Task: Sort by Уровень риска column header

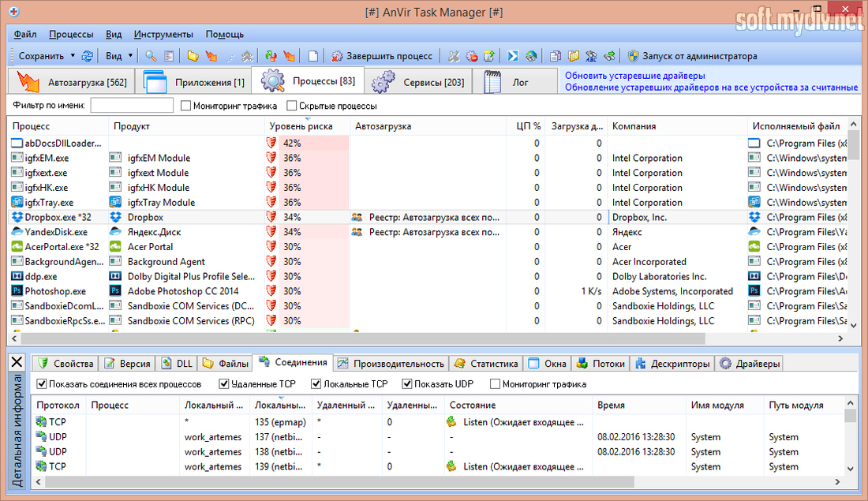Action: (307, 126)
